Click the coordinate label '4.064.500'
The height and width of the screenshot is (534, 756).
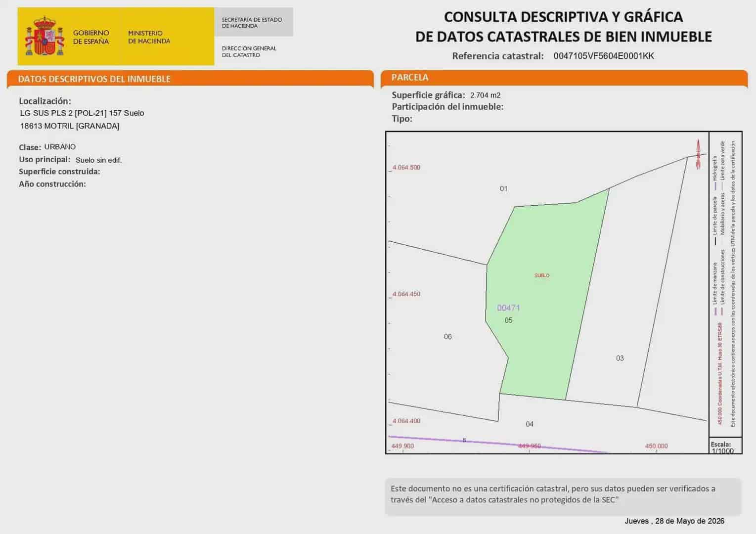[x=406, y=168]
